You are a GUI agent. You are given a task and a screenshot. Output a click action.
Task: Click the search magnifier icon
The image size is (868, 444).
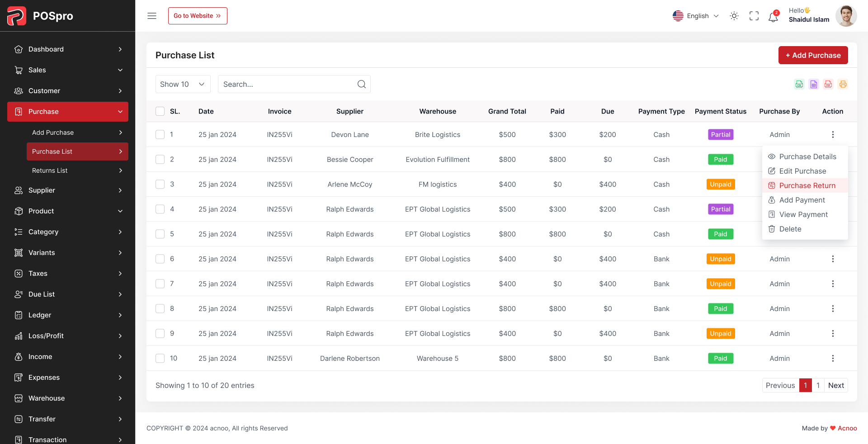tap(361, 84)
